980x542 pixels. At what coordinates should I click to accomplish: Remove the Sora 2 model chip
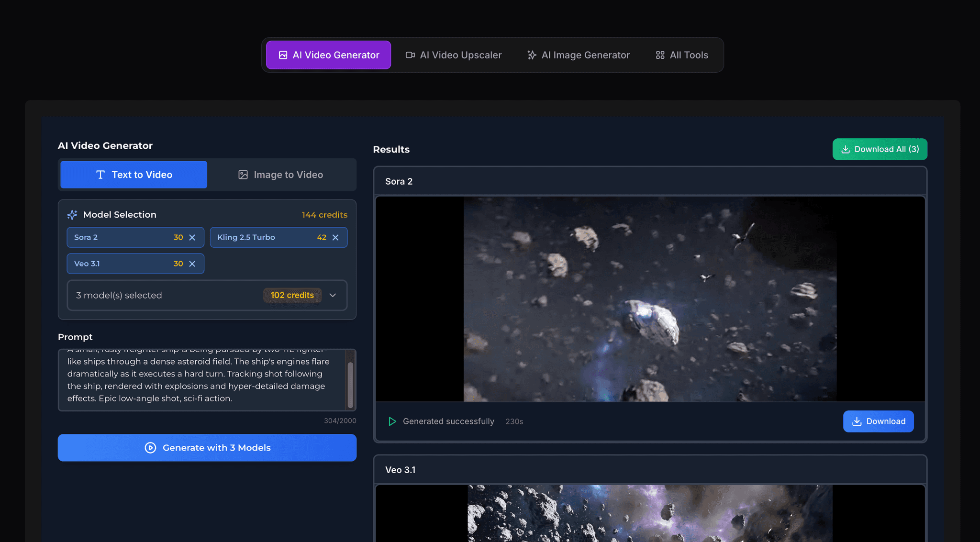(x=192, y=237)
